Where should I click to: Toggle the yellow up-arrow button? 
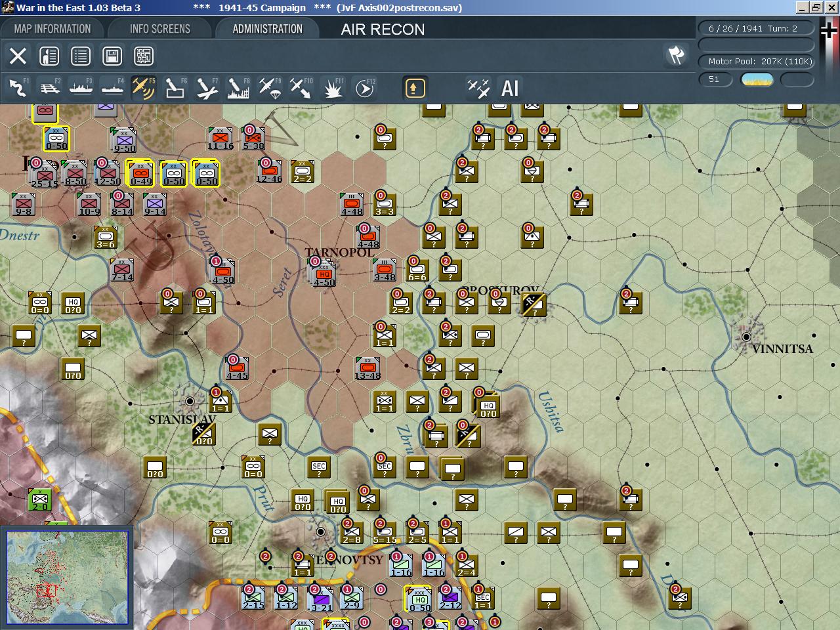tap(415, 88)
